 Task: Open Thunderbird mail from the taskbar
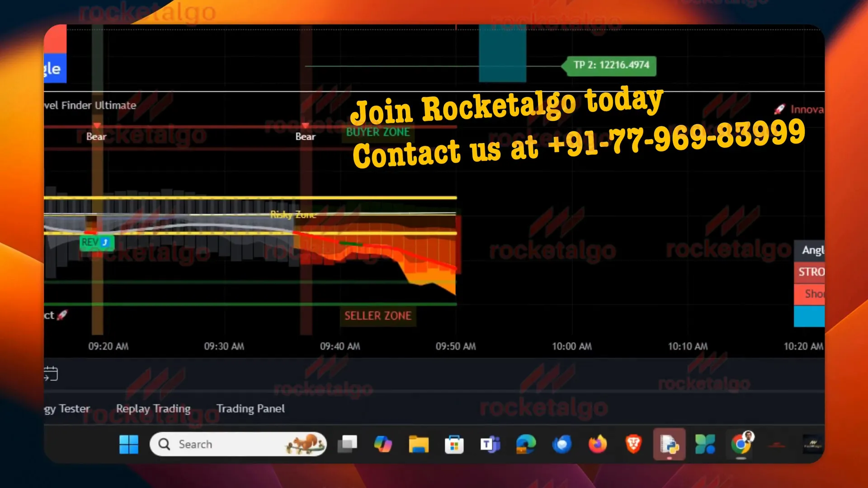click(x=562, y=445)
